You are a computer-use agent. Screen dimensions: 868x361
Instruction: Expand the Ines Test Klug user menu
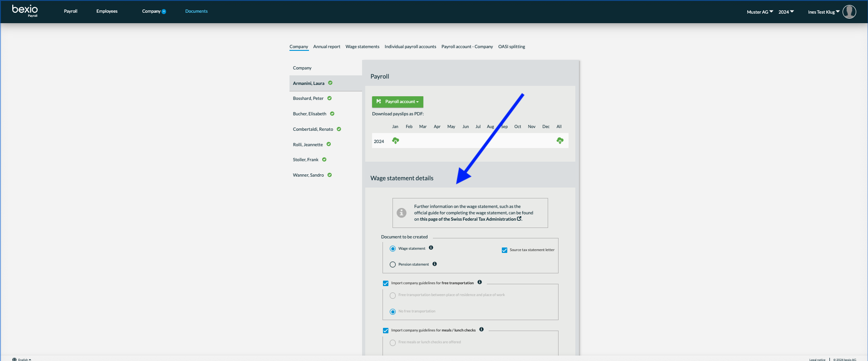coord(824,12)
